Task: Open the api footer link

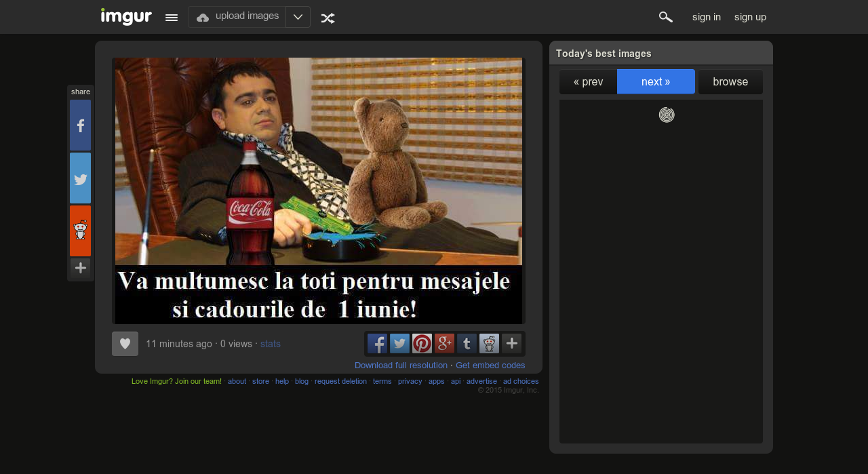Action: click(x=456, y=381)
